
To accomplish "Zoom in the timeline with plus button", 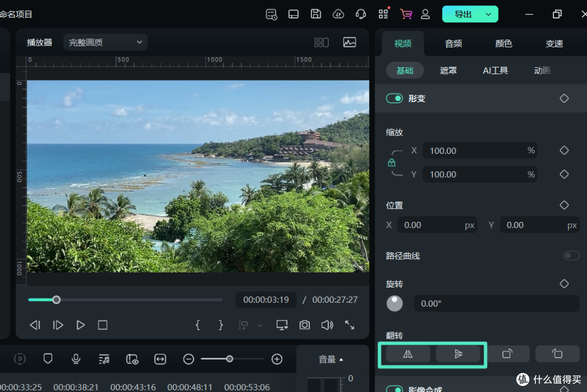I will click(277, 359).
